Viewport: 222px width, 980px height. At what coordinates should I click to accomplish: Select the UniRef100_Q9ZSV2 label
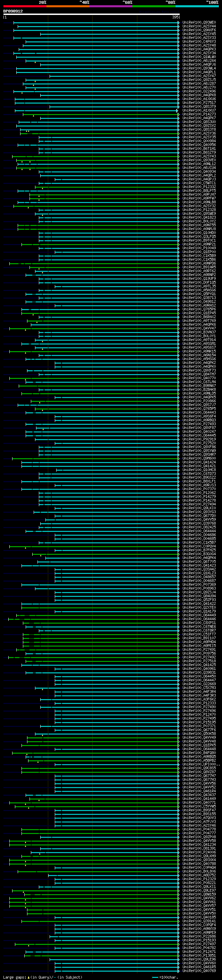199,125
